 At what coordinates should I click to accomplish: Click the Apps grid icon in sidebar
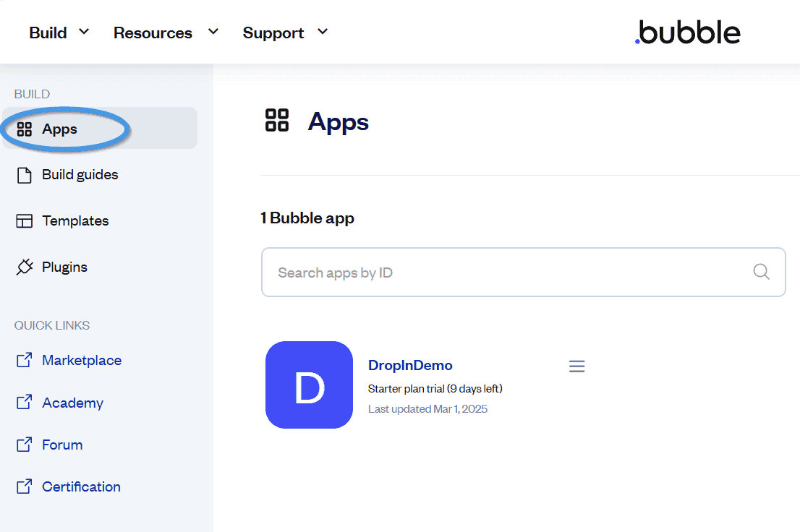pos(24,129)
